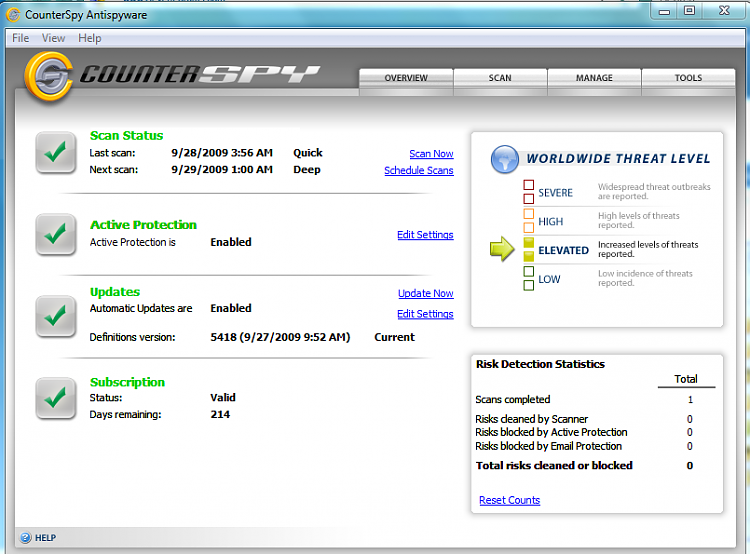Image resolution: width=750 pixels, height=554 pixels.
Task: Click the Active Protection checkmark icon
Action: click(55, 234)
